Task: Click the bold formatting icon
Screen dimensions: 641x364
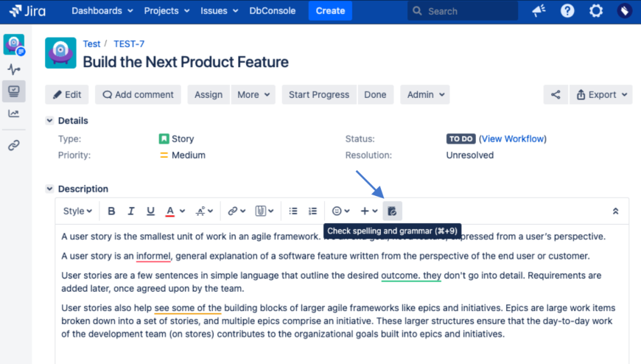Action: pos(112,211)
